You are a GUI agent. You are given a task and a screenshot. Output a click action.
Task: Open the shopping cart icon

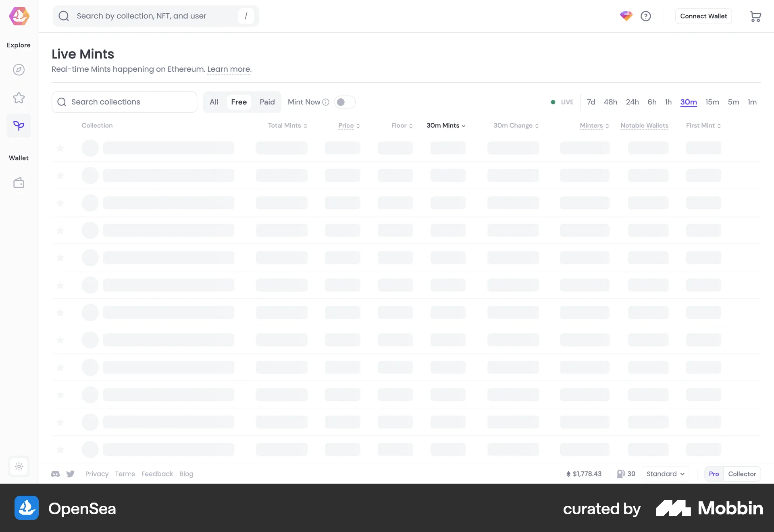click(756, 16)
